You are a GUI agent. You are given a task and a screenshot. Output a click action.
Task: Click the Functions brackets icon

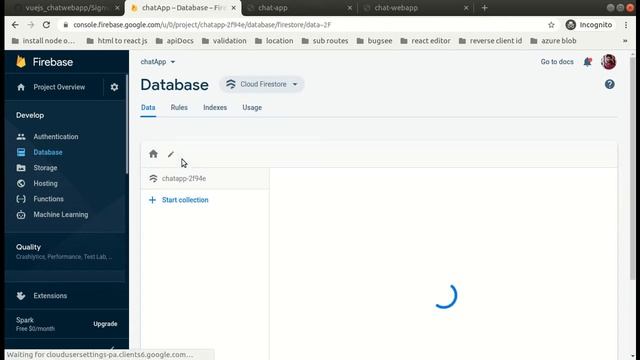pos(21,199)
